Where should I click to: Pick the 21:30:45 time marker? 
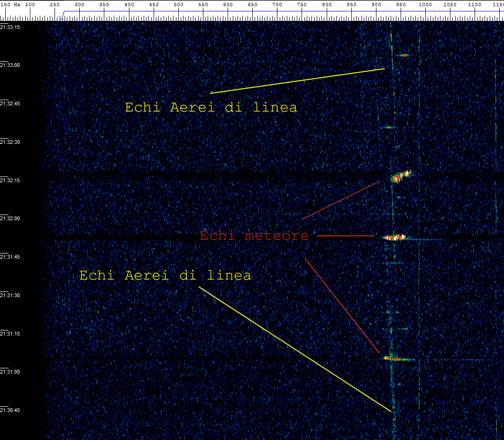[x=10, y=410]
